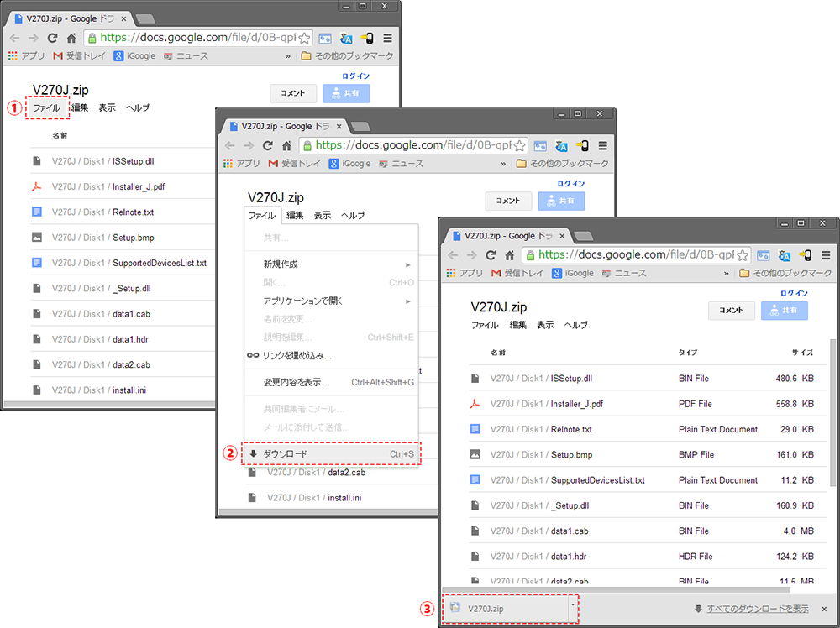Close the download bar with the X icon
The image size is (840, 628).
824,609
